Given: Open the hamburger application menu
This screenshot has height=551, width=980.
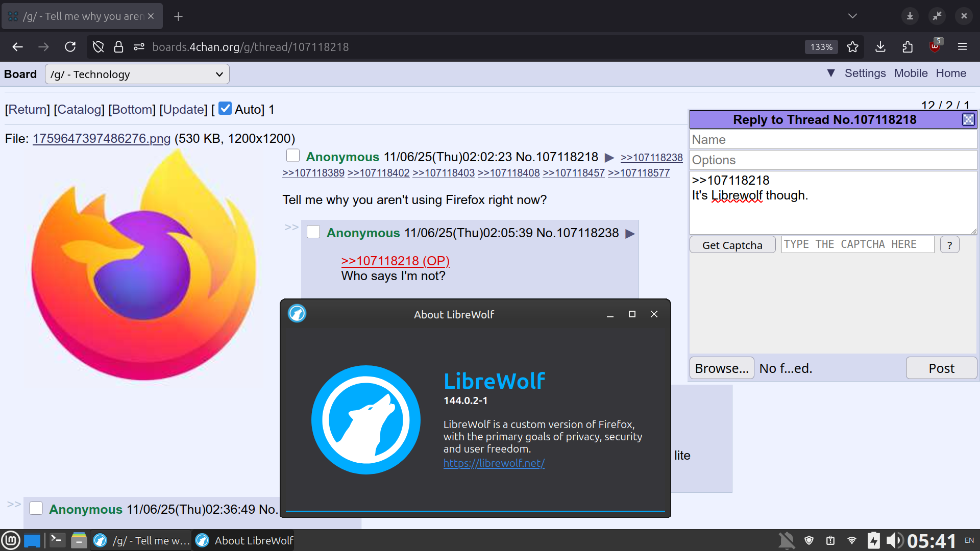Looking at the screenshot, I should point(962,47).
